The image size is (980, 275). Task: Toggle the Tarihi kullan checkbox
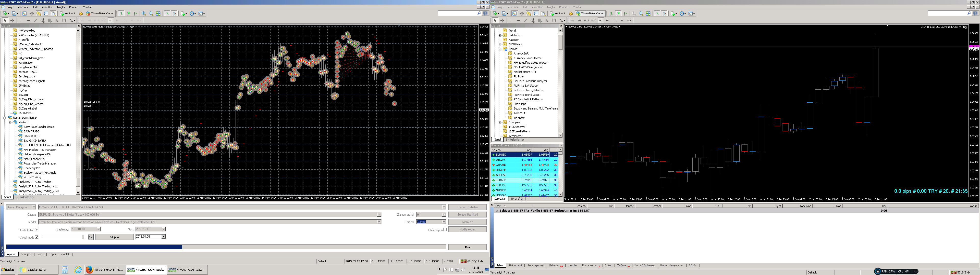click(x=36, y=229)
